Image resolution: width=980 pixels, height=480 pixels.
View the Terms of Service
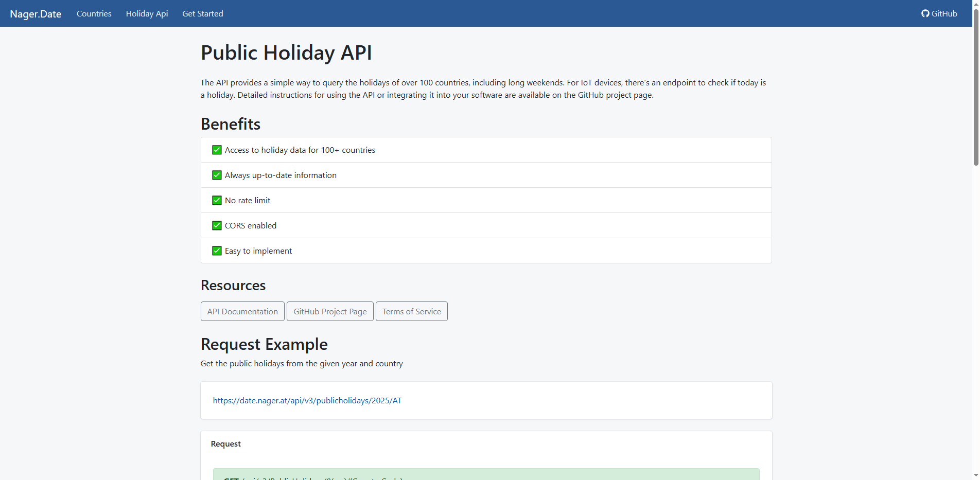tap(411, 311)
